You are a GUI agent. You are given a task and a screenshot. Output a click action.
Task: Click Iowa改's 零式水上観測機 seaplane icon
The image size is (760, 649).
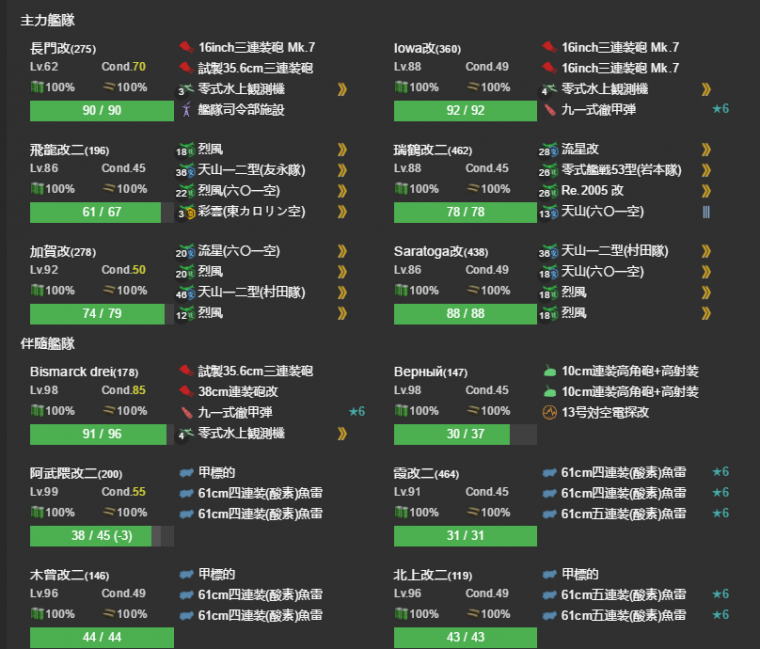pyautogui.click(x=550, y=89)
